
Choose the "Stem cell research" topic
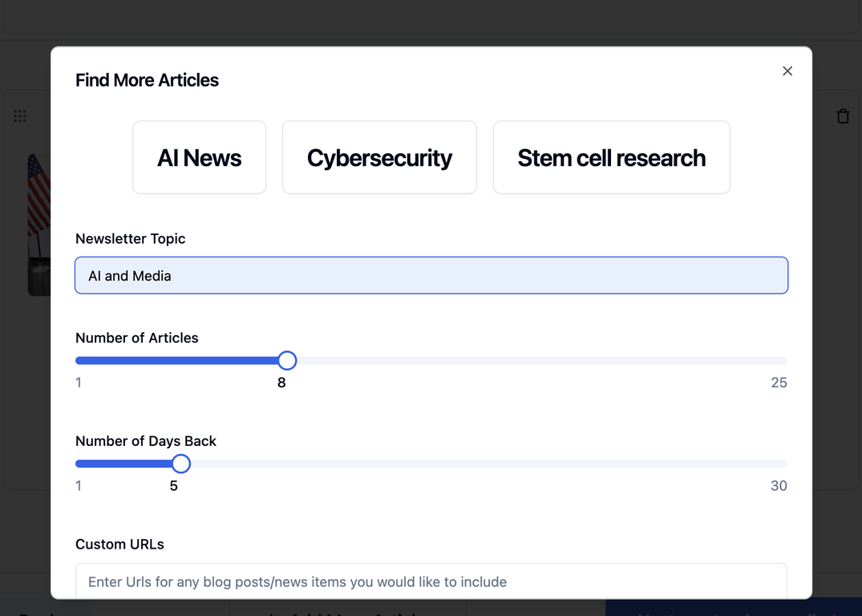click(x=611, y=157)
